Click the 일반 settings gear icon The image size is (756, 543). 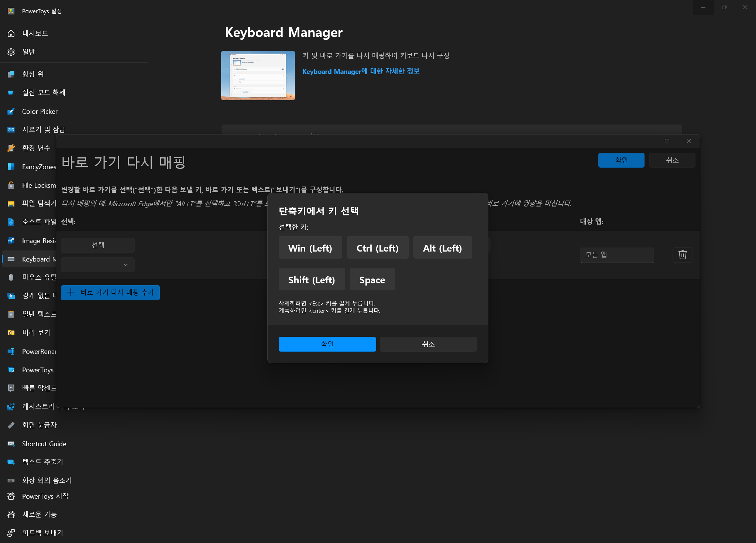[x=11, y=52]
